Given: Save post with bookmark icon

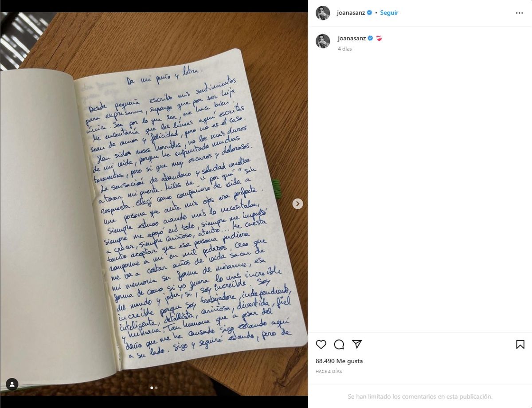Looking at the screenshot, I should (520, 344).
